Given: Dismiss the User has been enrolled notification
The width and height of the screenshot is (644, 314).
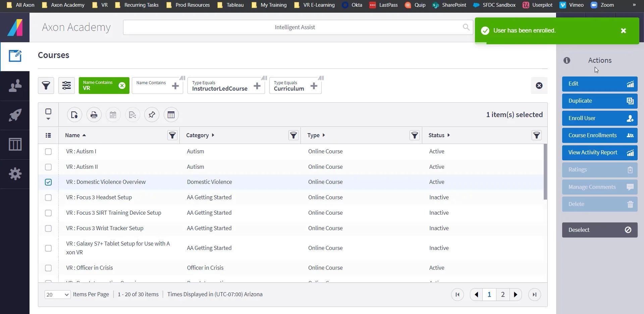Looking at the screenshot, I should pos(623,31).
